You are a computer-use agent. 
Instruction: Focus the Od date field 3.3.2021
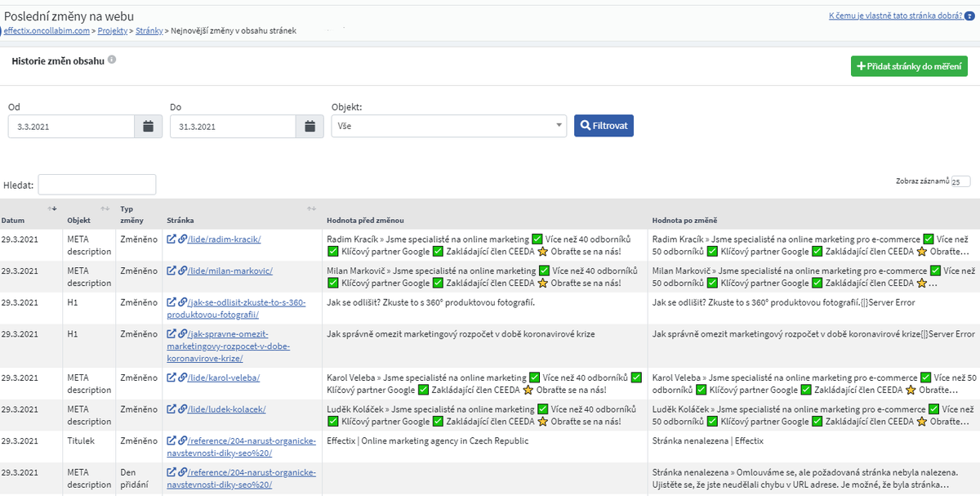click(71, 127)
